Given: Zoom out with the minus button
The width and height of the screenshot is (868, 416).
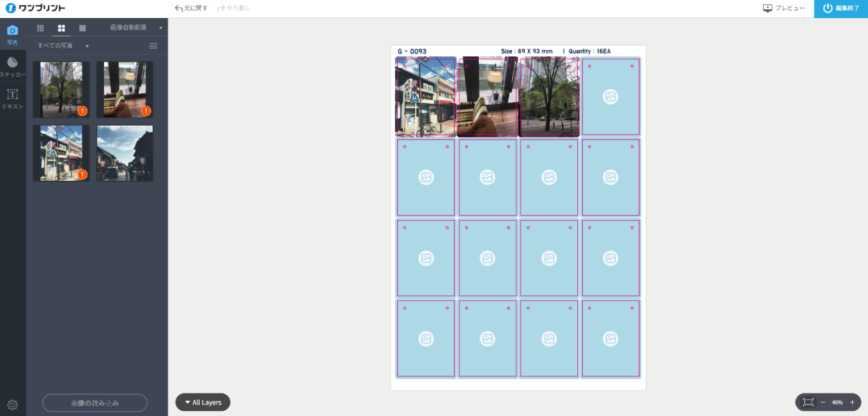Looking at the screenshot, I should pos(823,402).
